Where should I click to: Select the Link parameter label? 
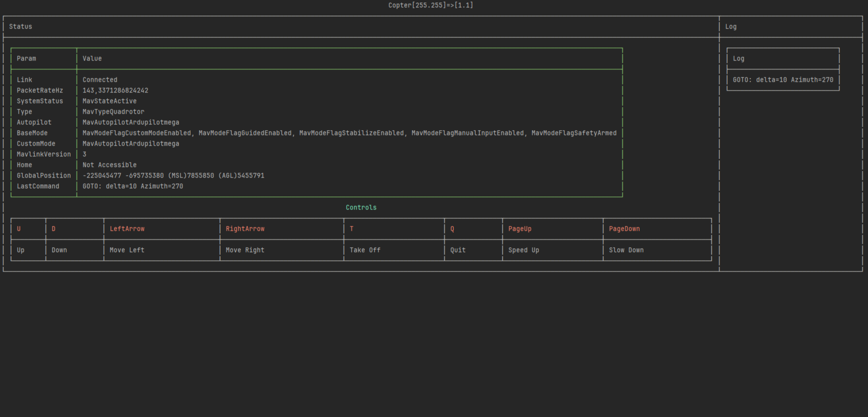pos(25,80)
